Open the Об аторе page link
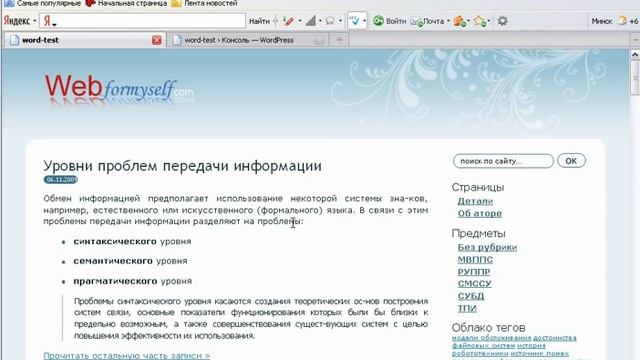This screenshot has width=640, height=360. (480, 213)
